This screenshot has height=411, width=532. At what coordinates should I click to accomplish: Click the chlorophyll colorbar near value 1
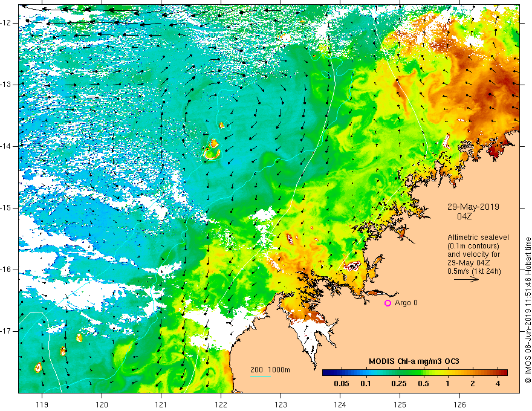pos(448,373)
